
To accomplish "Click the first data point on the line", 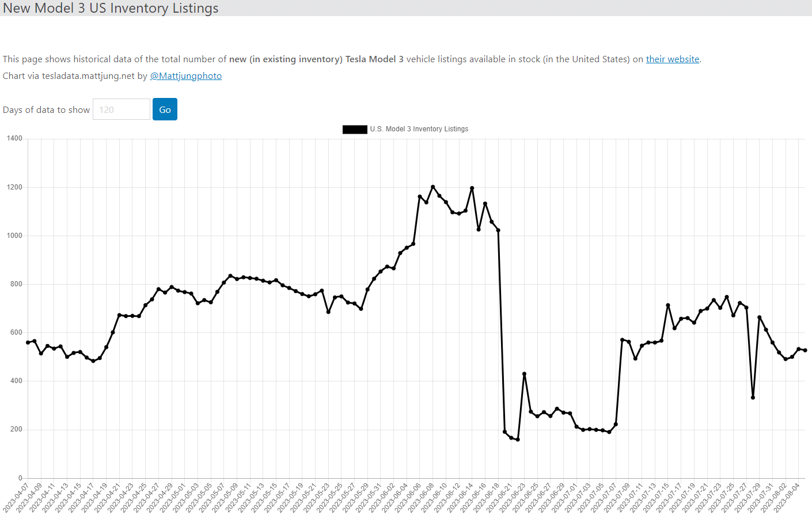I will pos(28,343).
